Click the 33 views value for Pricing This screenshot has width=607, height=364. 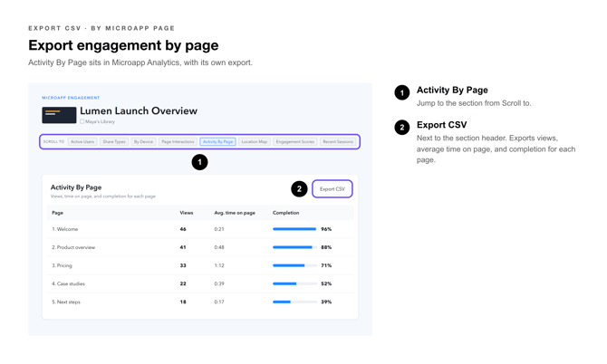(x=183, y=265)
